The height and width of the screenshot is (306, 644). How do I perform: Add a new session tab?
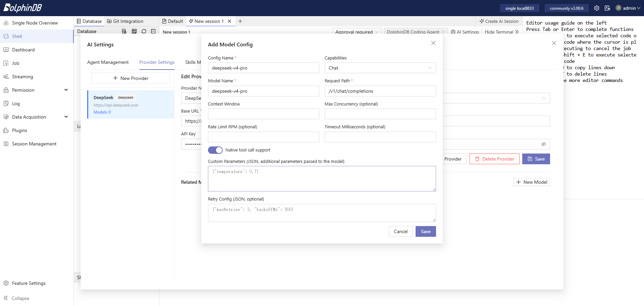[x=240, y=21]
